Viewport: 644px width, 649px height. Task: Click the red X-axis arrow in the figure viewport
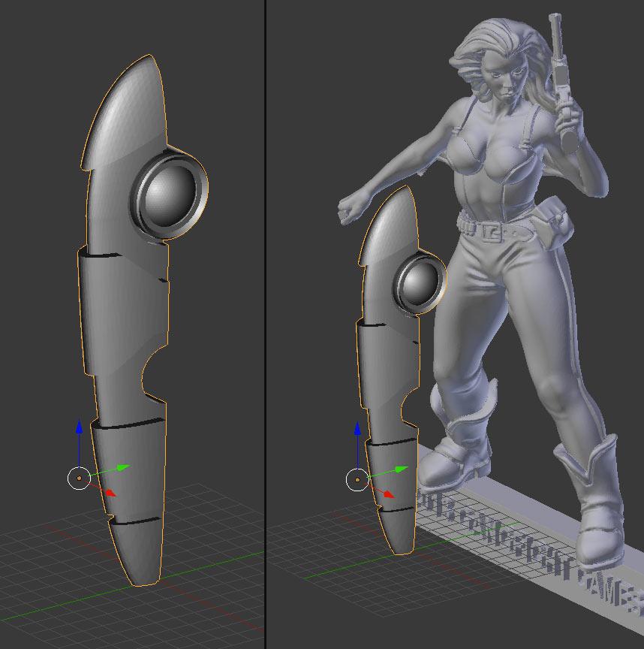coord(389,494)
